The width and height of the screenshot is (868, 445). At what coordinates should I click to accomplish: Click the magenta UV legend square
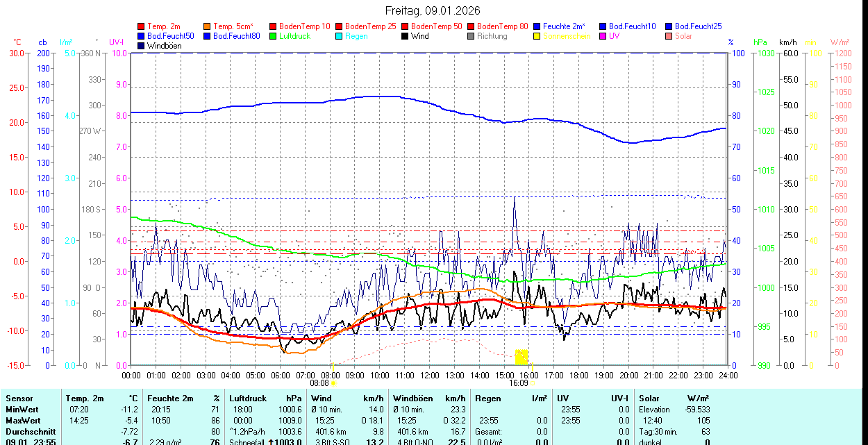(603, 36)
